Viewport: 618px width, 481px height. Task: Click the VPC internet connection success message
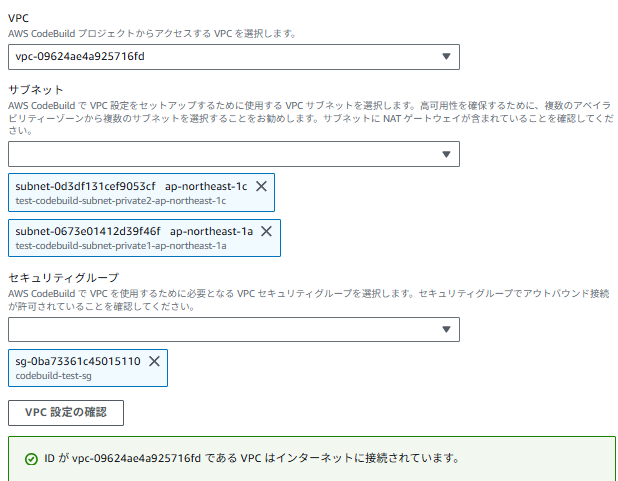click(x=251, y=459)
